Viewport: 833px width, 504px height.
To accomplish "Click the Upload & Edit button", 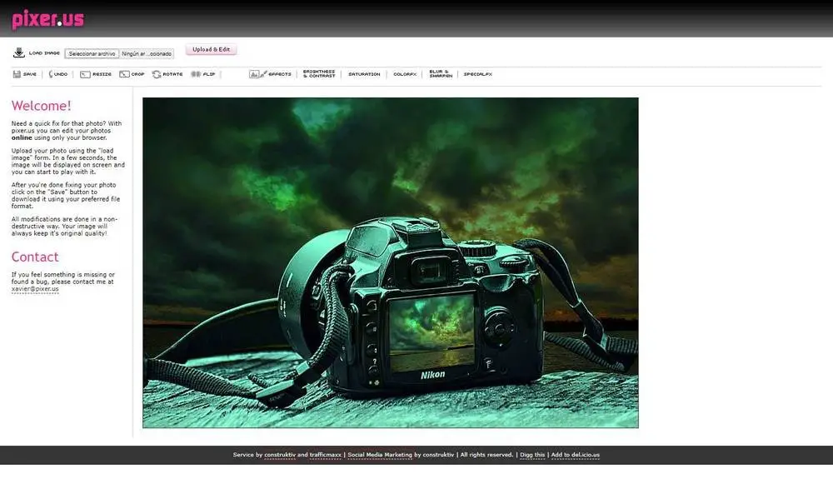I will click(x=212, y=49).
